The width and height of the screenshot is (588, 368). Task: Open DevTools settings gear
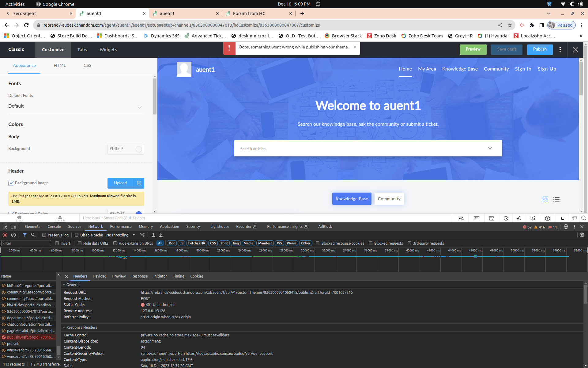tap(566, 227)
